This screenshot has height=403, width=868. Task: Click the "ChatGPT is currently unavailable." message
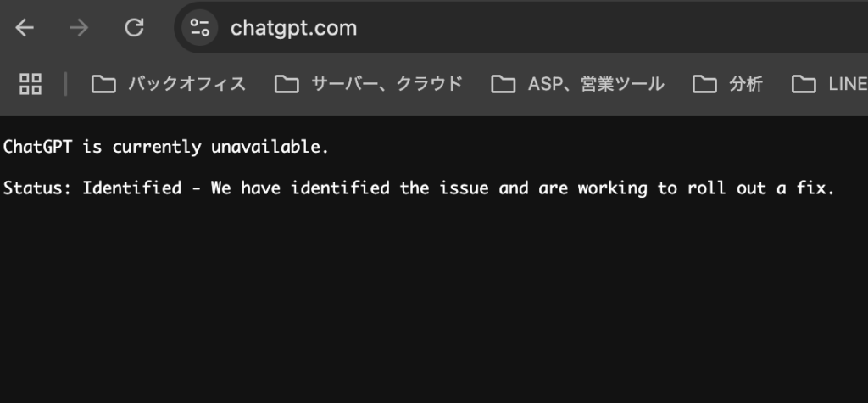[x=165, y=147]
